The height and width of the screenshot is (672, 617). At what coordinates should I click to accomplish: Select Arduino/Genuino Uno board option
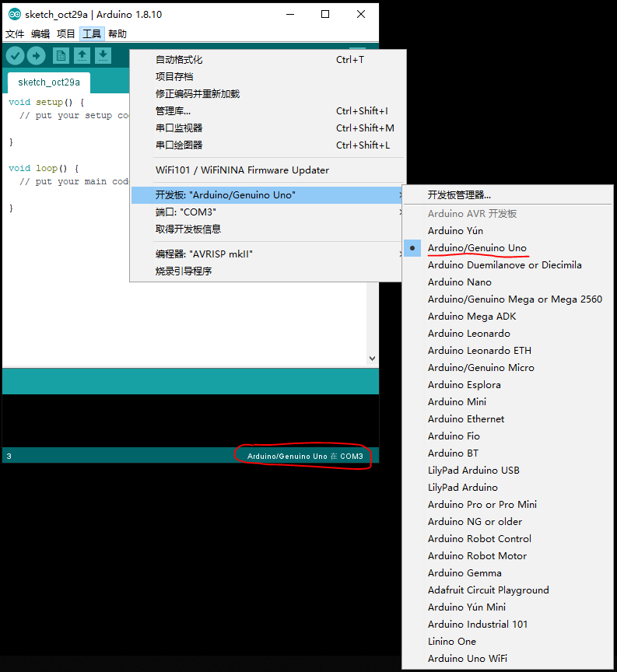477,248
